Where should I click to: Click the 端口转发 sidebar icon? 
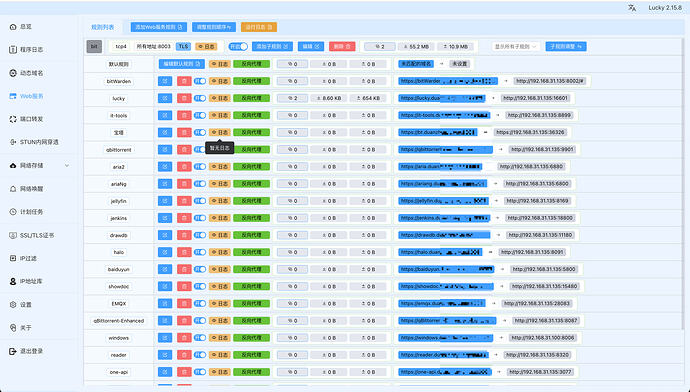click(13, 119)
